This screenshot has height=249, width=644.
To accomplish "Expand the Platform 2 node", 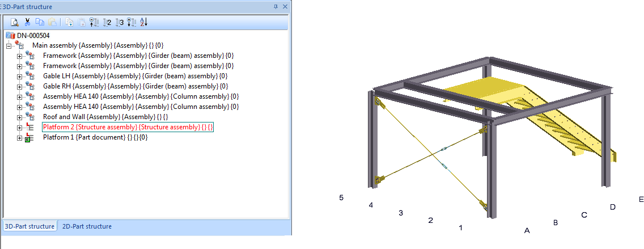I will (19, 128).
